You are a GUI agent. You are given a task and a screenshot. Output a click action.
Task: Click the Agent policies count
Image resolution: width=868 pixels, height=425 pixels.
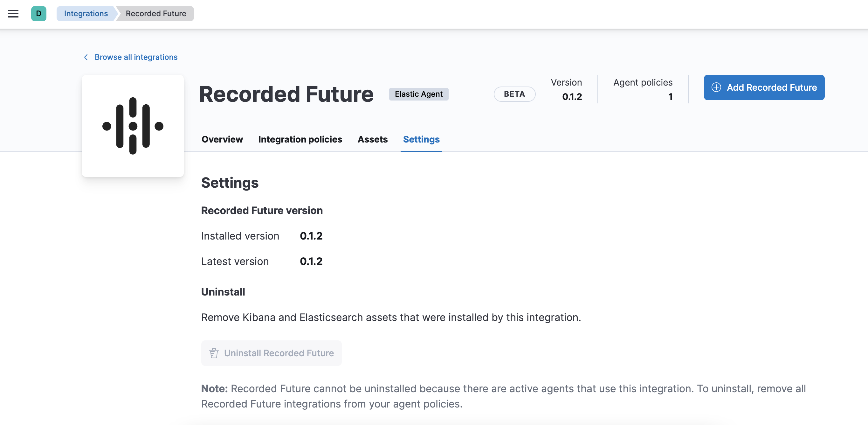[670, 97]
